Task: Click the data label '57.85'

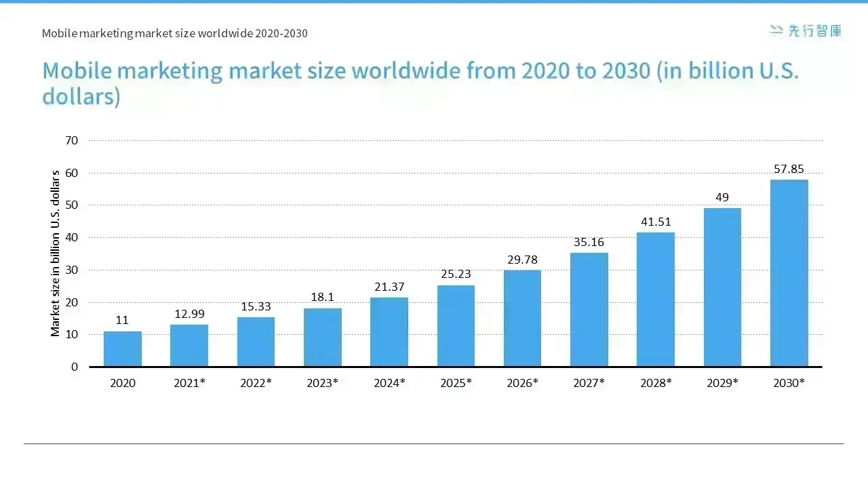Action: (789, 169)
